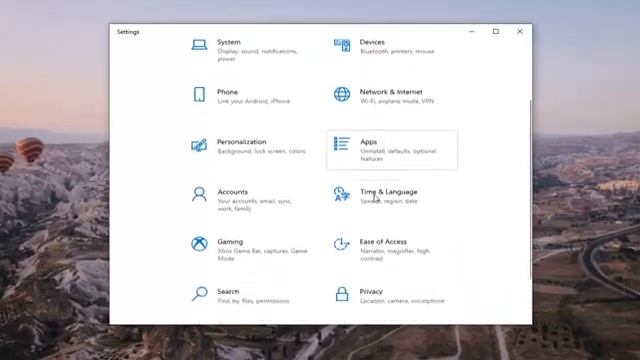The height and width of the screenshot is (360, 640).
Task: Click 'Narrator, magnifier, high contrast' description
Action: 395,255
